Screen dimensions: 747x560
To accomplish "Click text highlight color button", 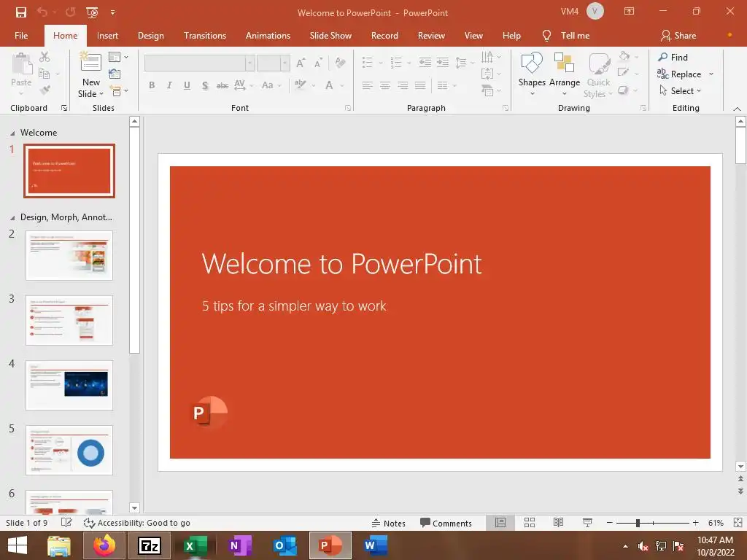I will click(x=300, y=85).
